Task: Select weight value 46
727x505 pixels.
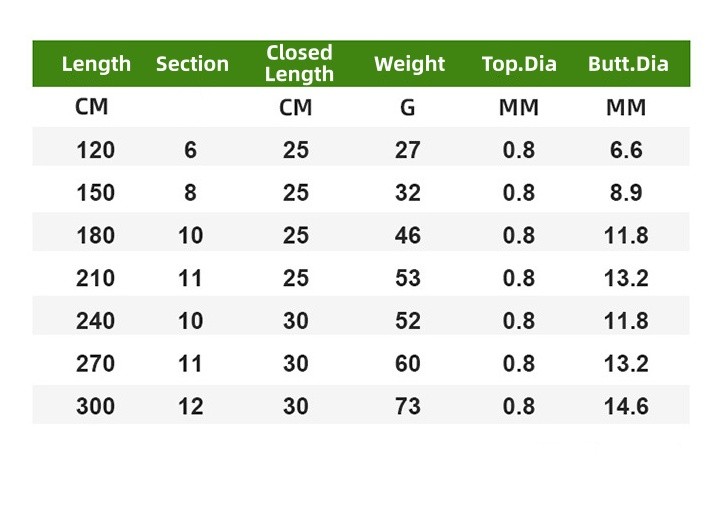Action: tap(408, 236)
